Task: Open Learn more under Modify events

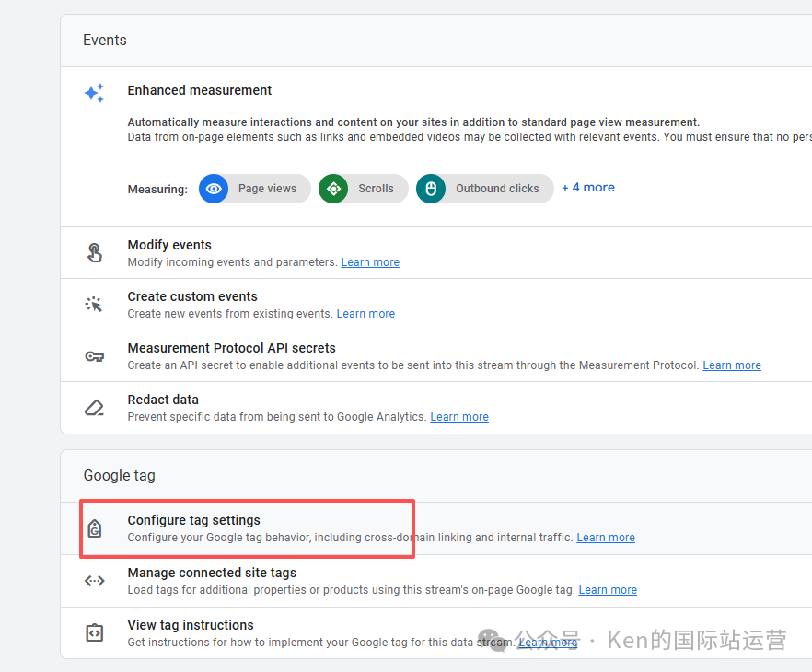Action: (370, 262)
